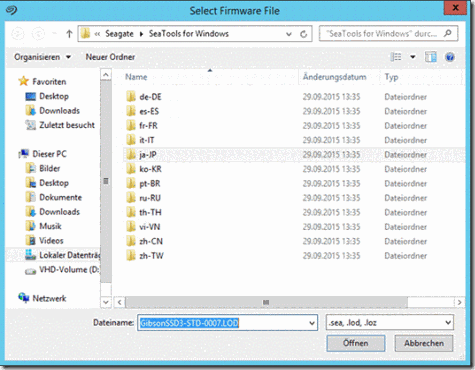Click the Abbrechen button

[x=424, y=343]
